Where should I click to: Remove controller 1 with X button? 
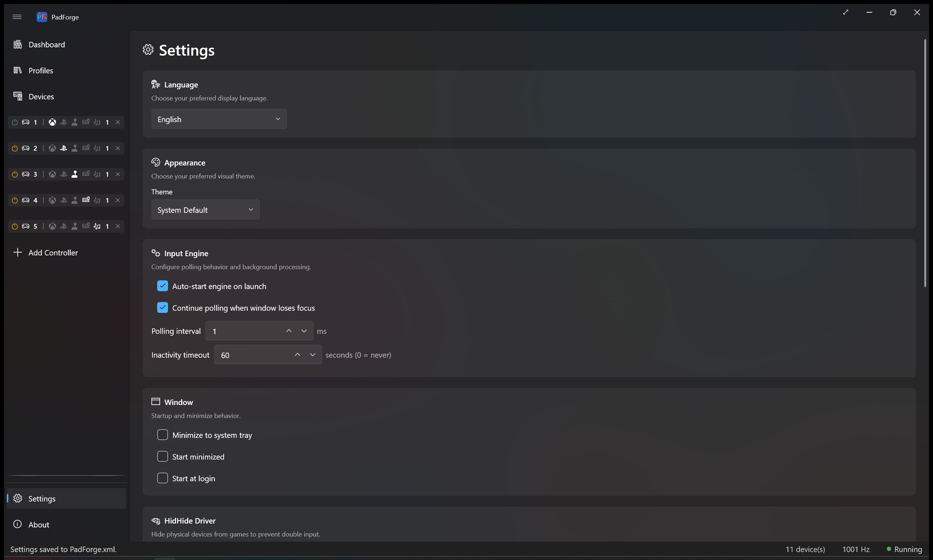pyautogui.click(x=118, y=122)
